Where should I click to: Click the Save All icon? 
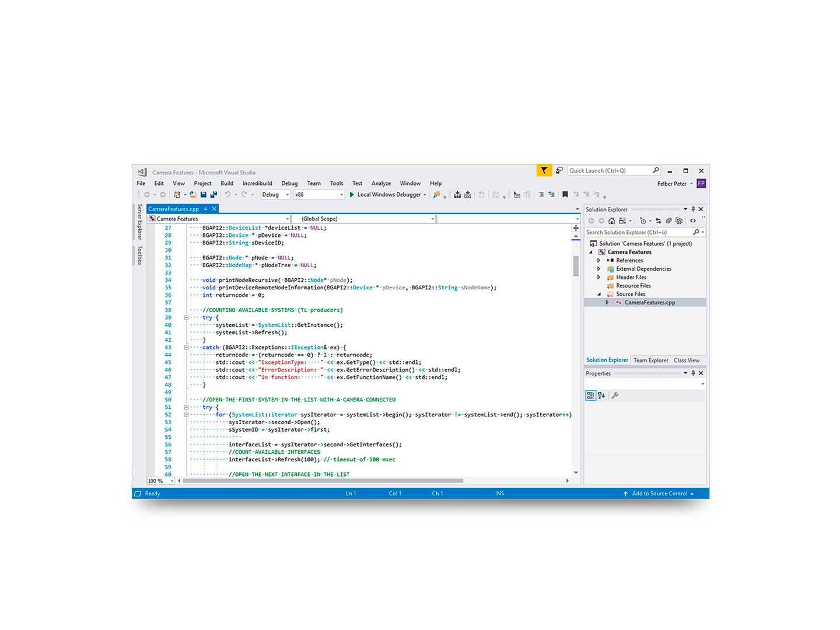214,195
